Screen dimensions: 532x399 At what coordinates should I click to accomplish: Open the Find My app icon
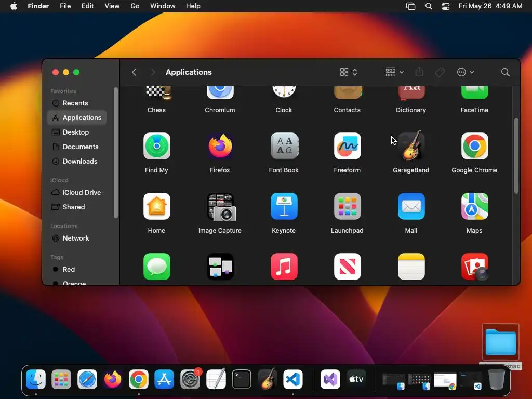coord(156,146)
